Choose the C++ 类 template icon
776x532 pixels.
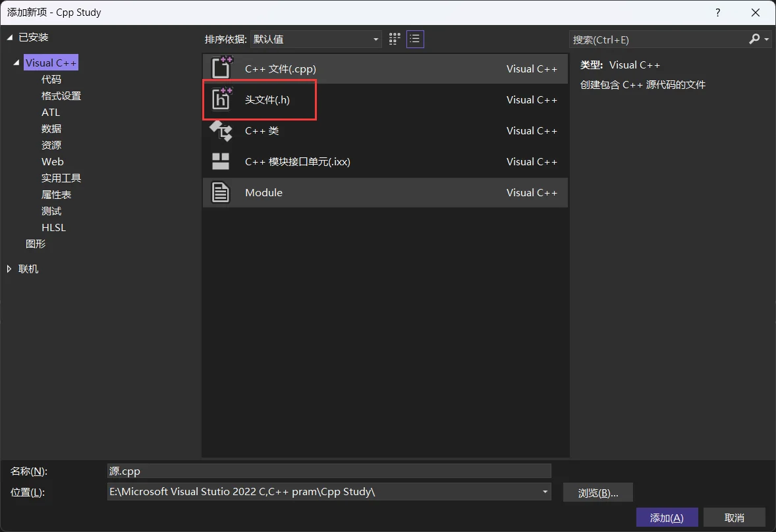pyautogui.click(x=221, y=130)
